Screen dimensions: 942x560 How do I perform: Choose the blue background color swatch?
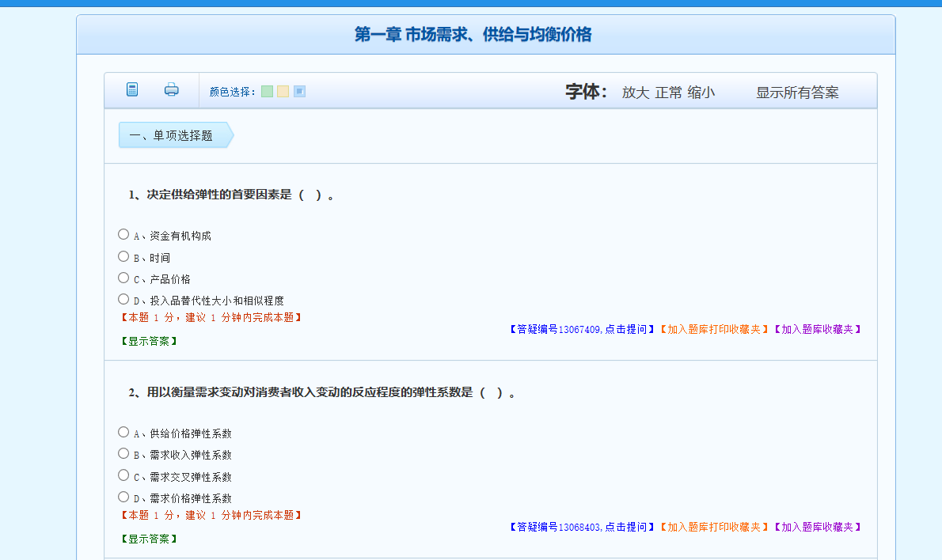click(x=299, y=92)
